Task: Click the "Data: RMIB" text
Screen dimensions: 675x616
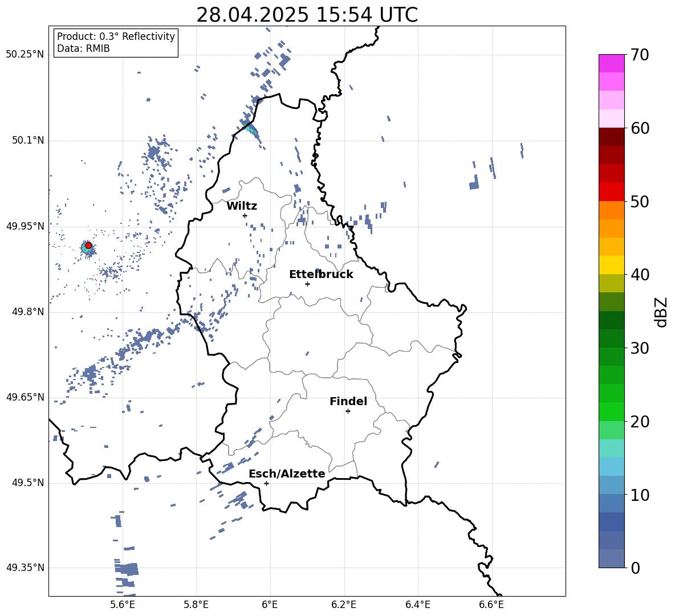Action: pyautogui.click(x=83, y=48)
